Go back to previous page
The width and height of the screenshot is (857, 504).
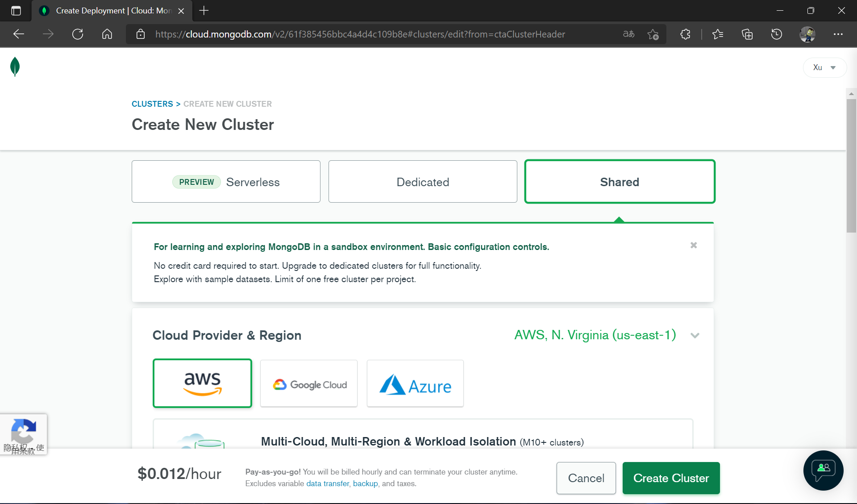tap(19, 34)
